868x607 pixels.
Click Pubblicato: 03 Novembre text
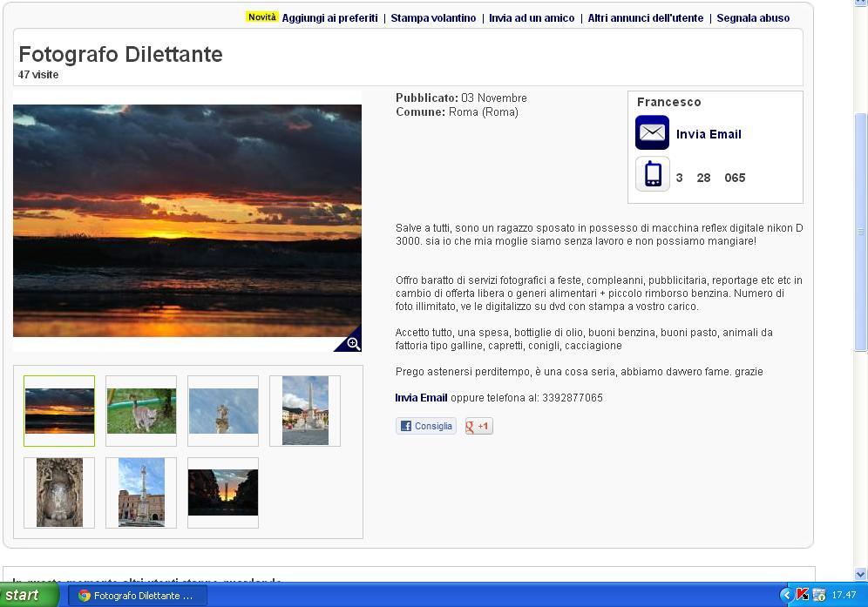coord(461,98)
